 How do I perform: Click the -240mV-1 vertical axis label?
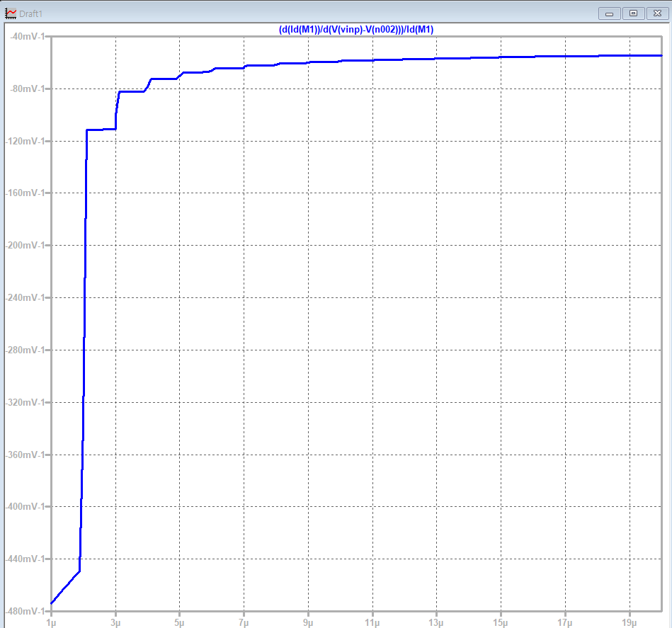click(25, 297)
